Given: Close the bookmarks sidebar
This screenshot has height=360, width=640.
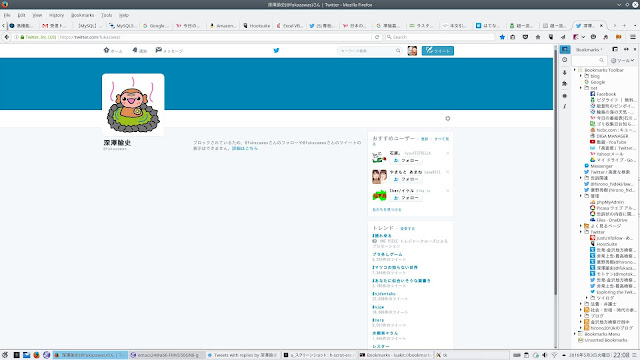Looking at the screenshot, I should 635,49.
